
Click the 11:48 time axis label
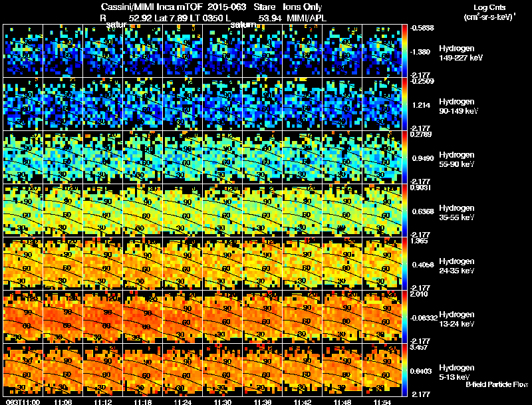pyautogui.click(x=342, y=402)
